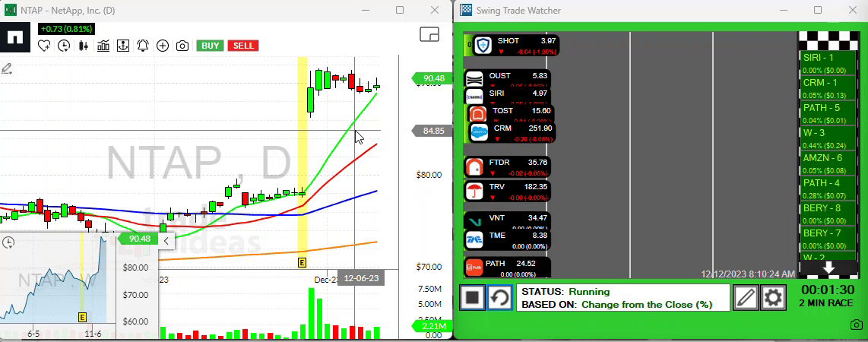
Task: Click the 12-06-23 date label
Action: [361, 278]
